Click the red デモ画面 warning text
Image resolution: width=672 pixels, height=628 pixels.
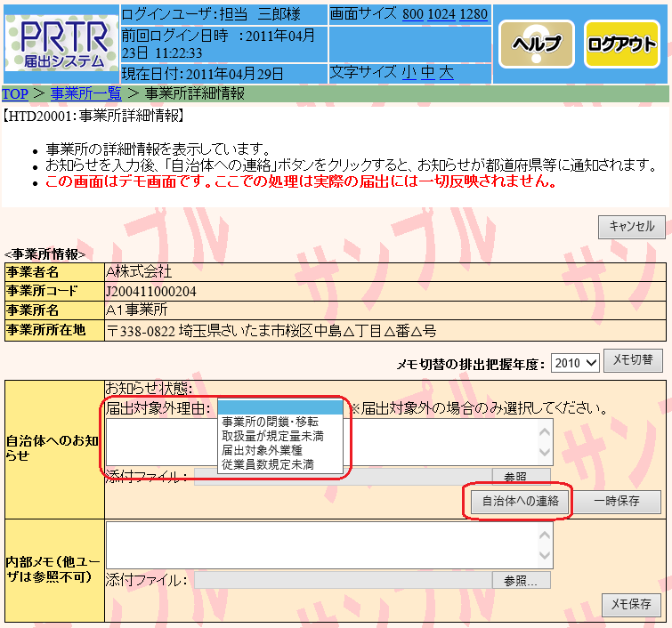(x=301, y=181)
